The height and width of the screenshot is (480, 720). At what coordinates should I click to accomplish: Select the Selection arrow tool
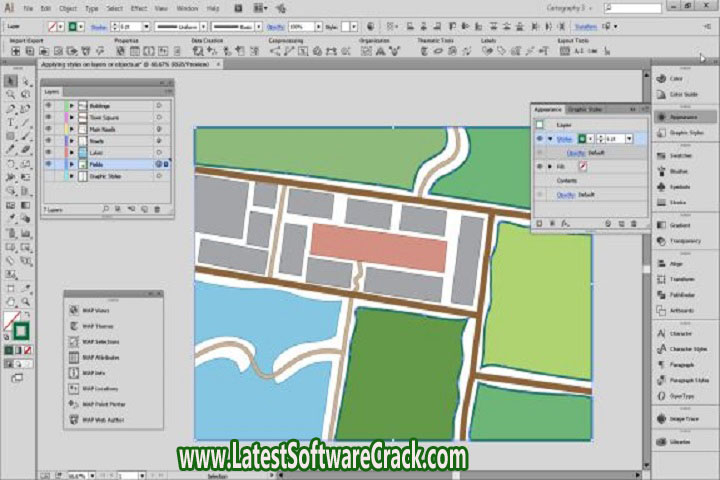(x=10, y=81)
